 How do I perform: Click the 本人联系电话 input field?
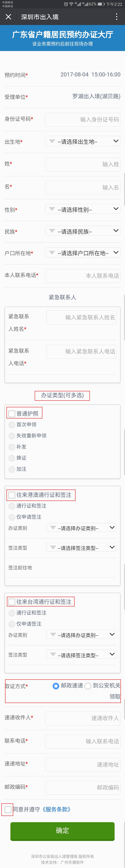(83, 276)
